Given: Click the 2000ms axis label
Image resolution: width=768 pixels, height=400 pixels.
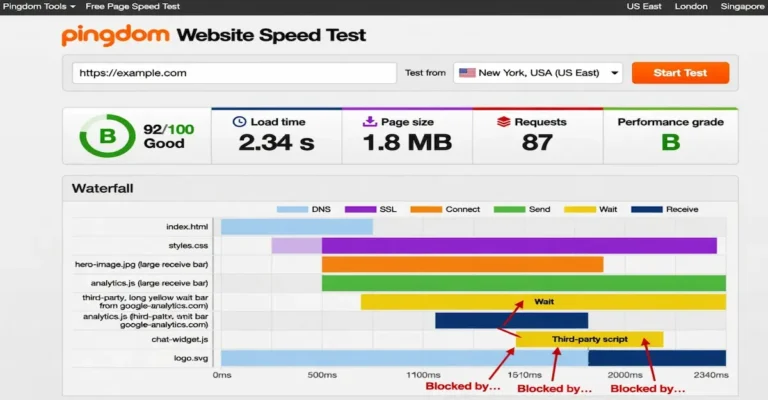Looking at the screenshot, I should 625,375.
